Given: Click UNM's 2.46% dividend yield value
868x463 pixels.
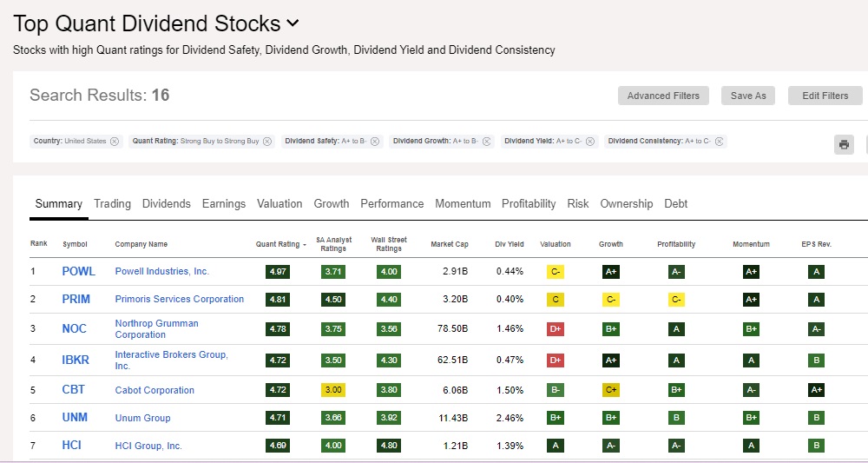Looking at the screenshot, I should (510, 418).
